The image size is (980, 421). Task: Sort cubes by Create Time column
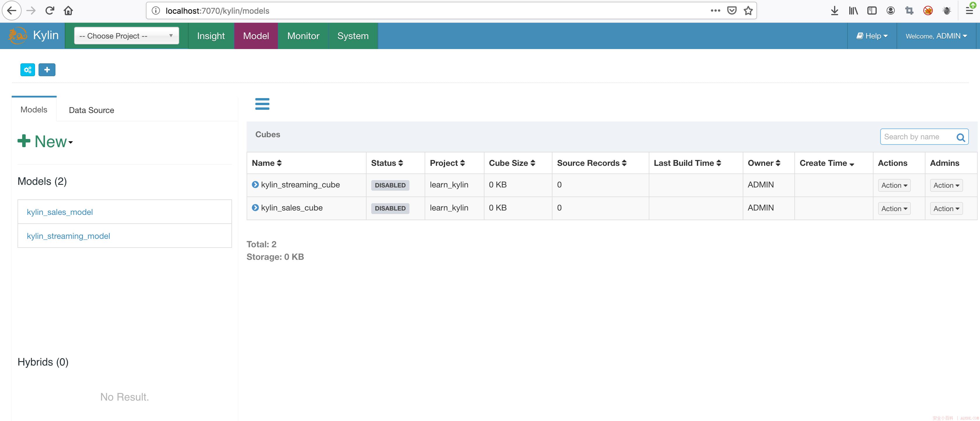coord(827,163)
